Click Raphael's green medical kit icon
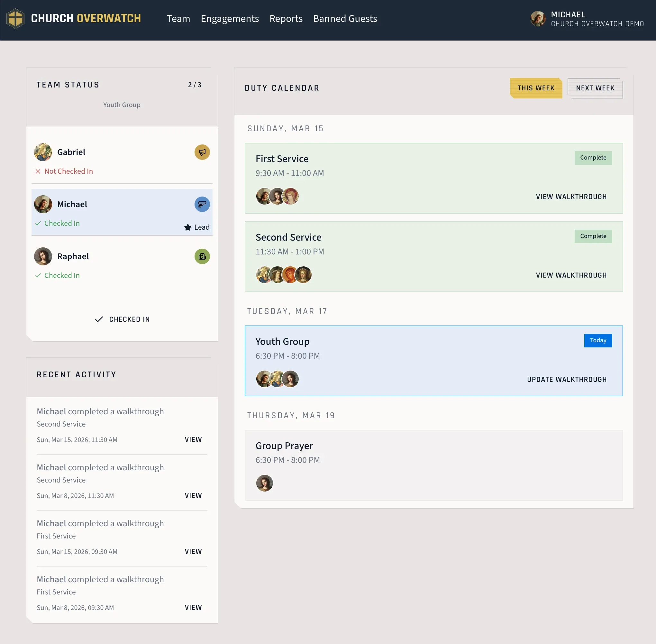This screenshot has height=644, width=656. click(x=202, y=256)
